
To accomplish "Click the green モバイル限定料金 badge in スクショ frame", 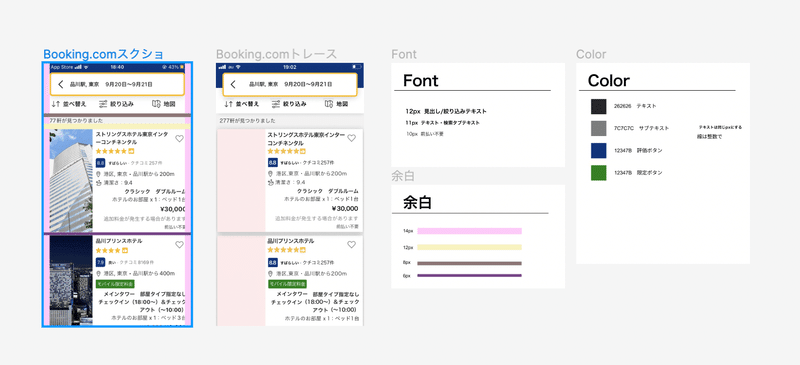I will 115,283.
